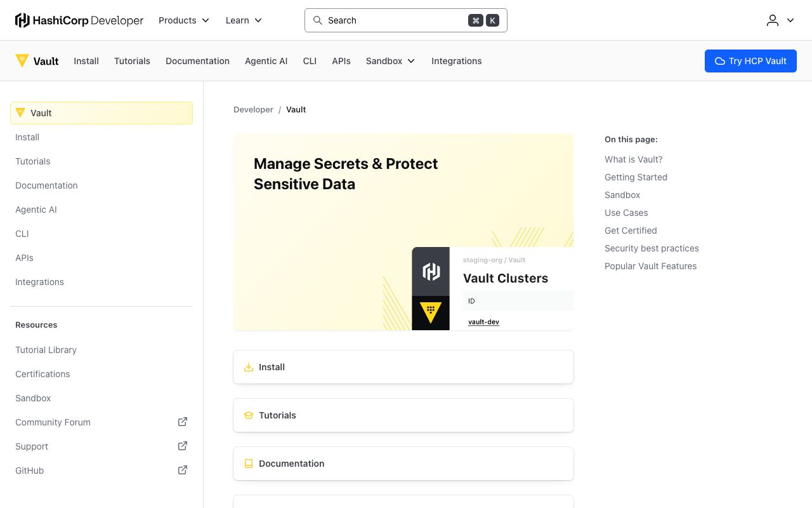Open Integrations in the top Vault navigation
Image resolution: width=812 pixels, height=508 pixels.
pos(457,61)
